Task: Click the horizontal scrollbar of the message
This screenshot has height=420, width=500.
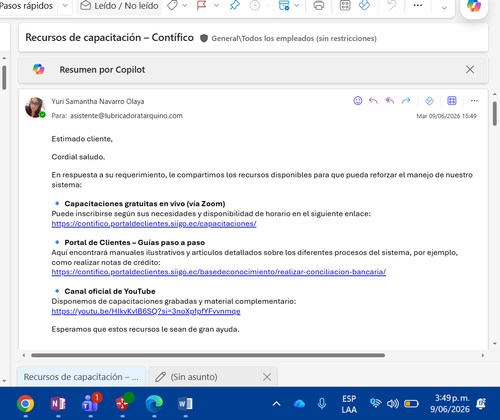Action: (208, 355)
